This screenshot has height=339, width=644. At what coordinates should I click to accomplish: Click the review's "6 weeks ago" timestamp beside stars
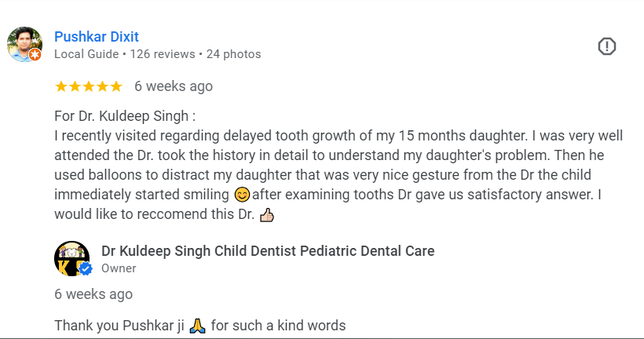[x=174, y=86]
